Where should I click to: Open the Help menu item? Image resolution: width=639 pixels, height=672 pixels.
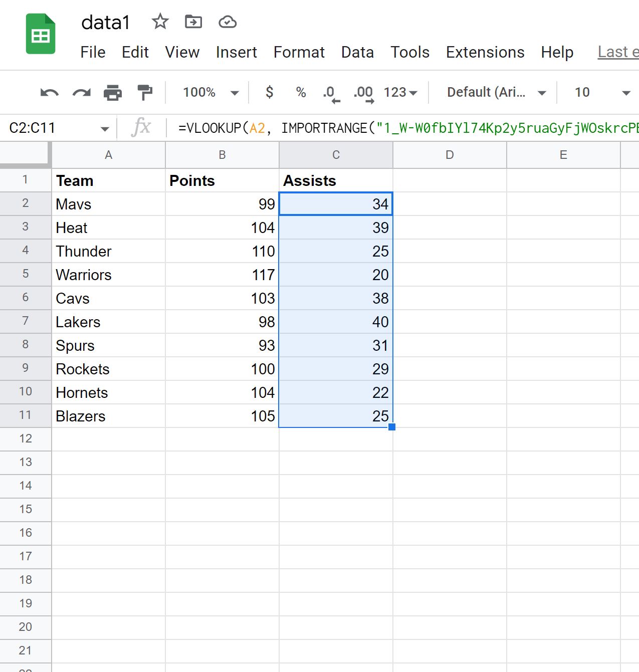coord(557,52)
